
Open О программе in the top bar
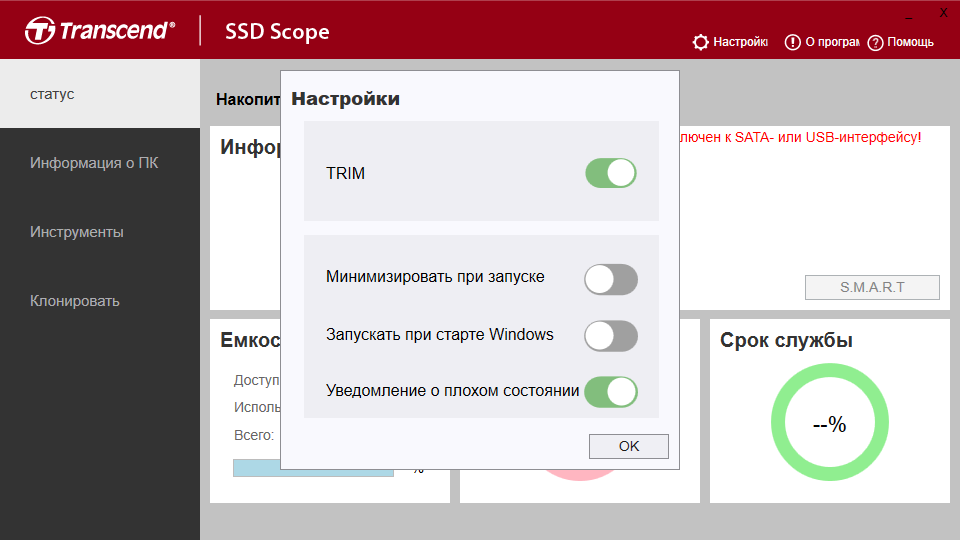(832, 42)
